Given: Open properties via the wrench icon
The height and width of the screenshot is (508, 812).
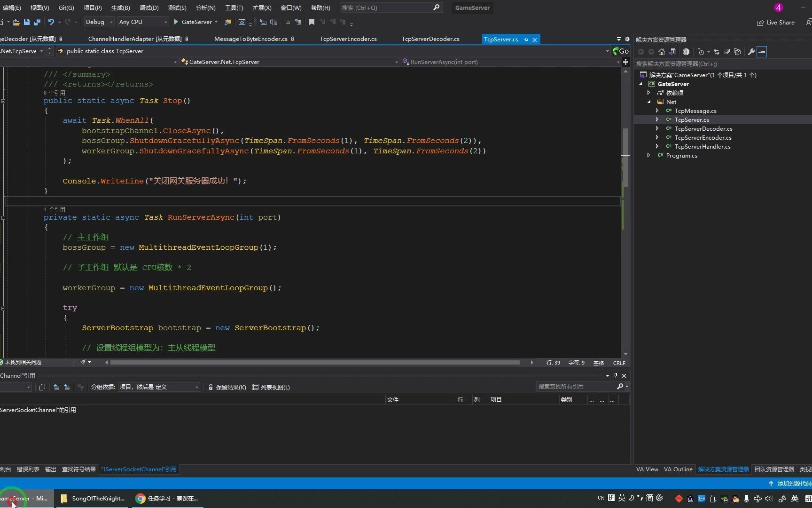Looking at the screenshot, I should (751, 52).
